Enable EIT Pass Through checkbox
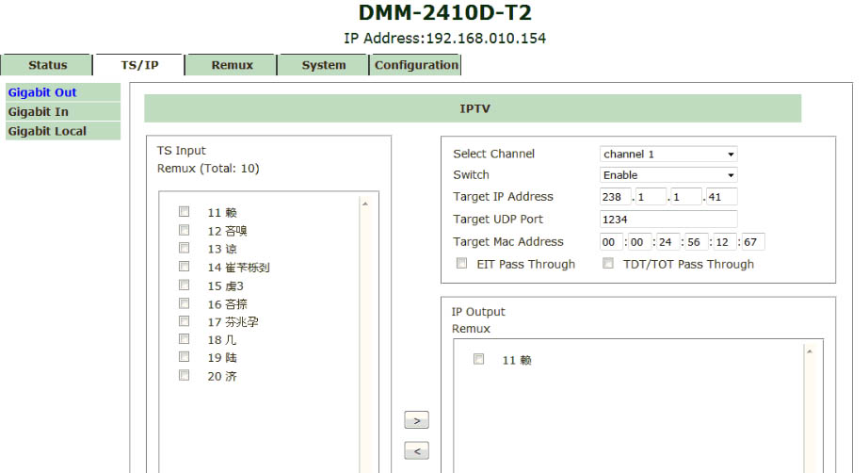 461,263
